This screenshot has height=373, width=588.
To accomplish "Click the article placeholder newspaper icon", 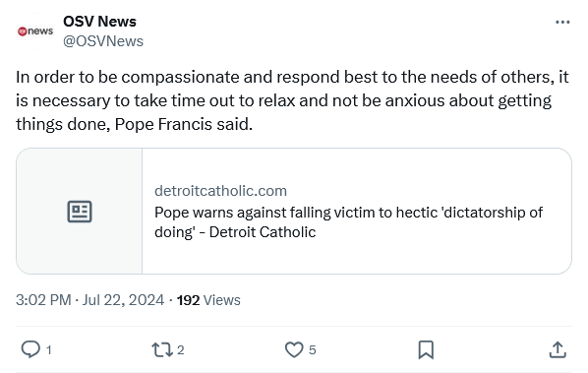I will pyautogui.click(x=80, y=212).
